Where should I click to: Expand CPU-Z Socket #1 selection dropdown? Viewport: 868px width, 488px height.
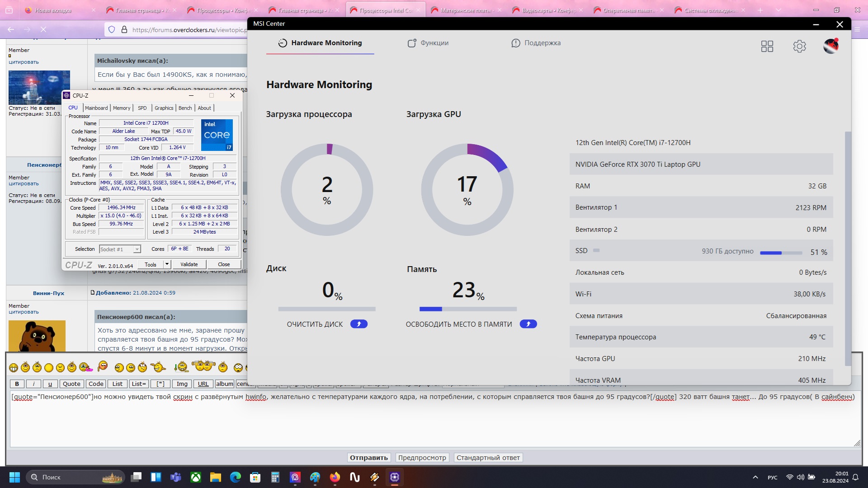(x=137, y=249)
